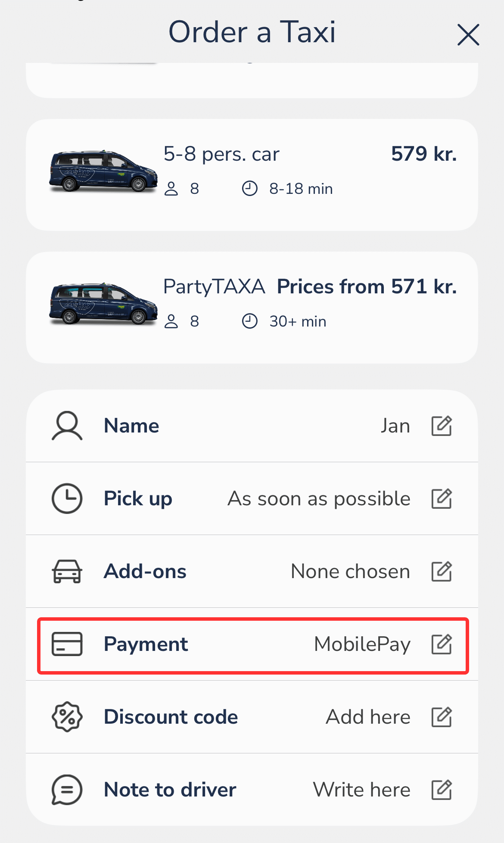This screenshot has width=504, height=843.
Task: Tap the discount percent badge icon
Action: pos(67,717)
